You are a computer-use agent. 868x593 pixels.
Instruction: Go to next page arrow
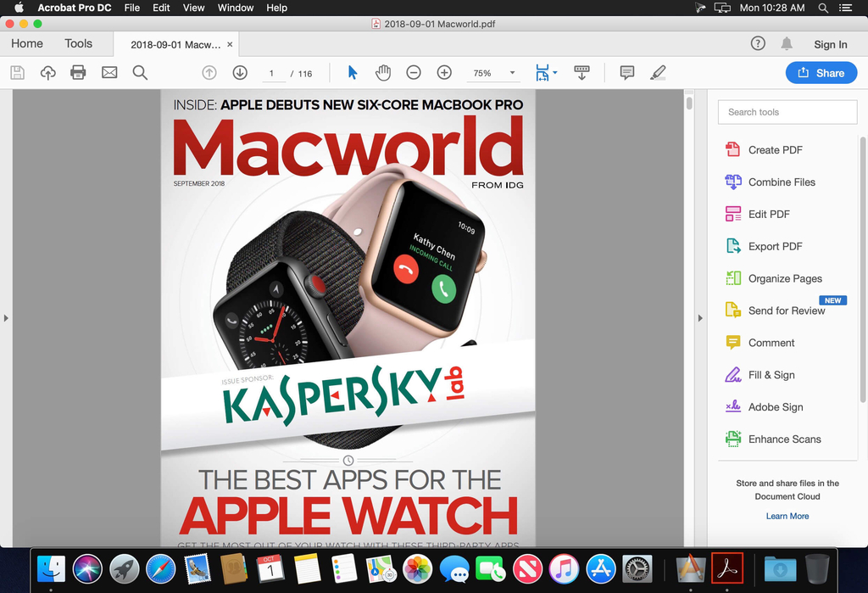coord(240,73)
